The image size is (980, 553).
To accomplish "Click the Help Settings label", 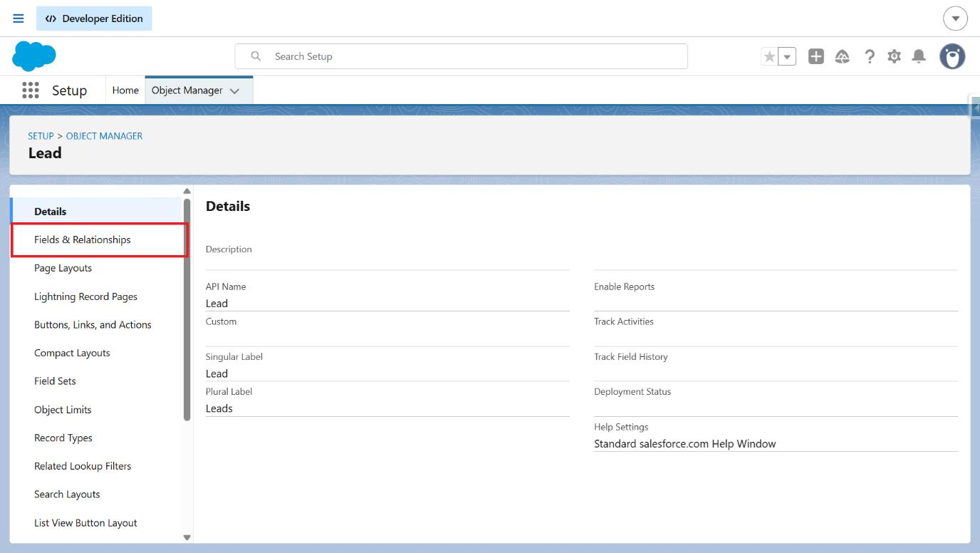I will pyautogui.click(x=621, y=427).
